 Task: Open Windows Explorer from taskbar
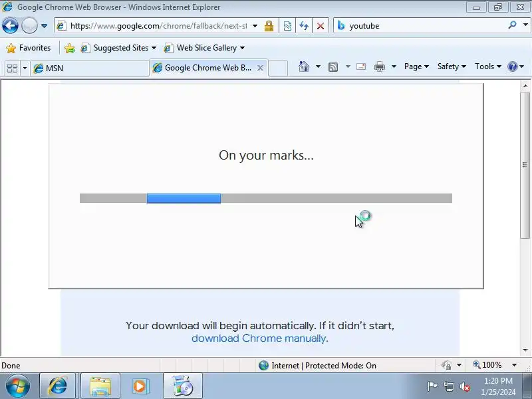pos(100,386)
